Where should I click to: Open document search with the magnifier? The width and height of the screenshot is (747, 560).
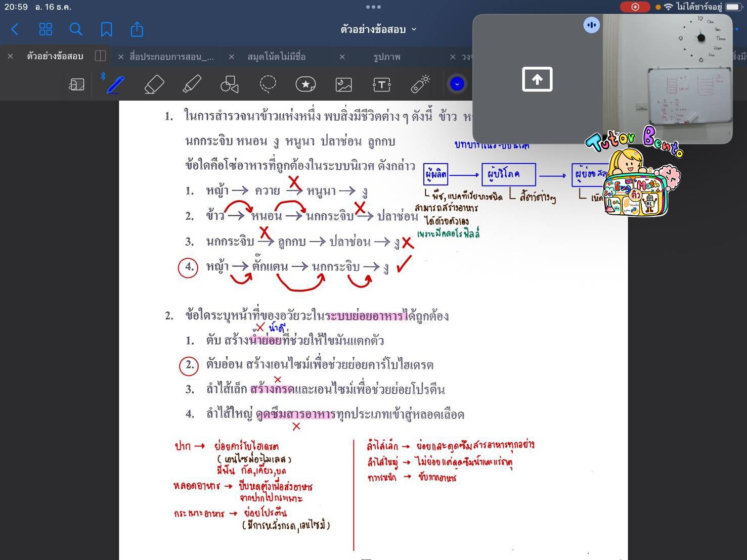click(x=76, y=29)
